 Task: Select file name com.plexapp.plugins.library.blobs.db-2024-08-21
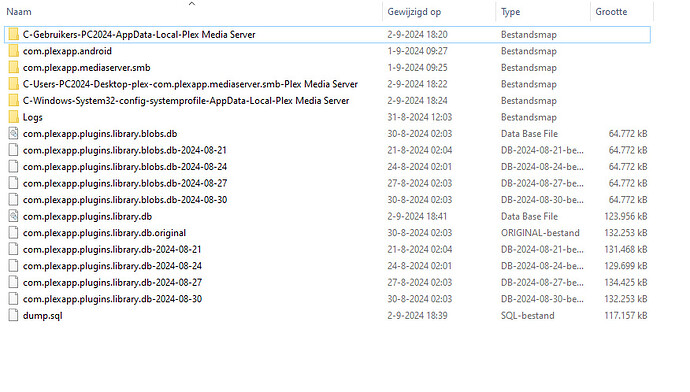125,150
